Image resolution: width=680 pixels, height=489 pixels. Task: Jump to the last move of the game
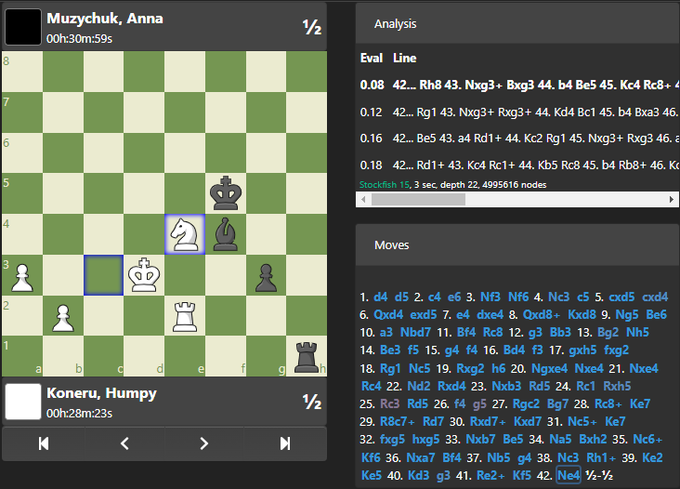coord(285,443)
